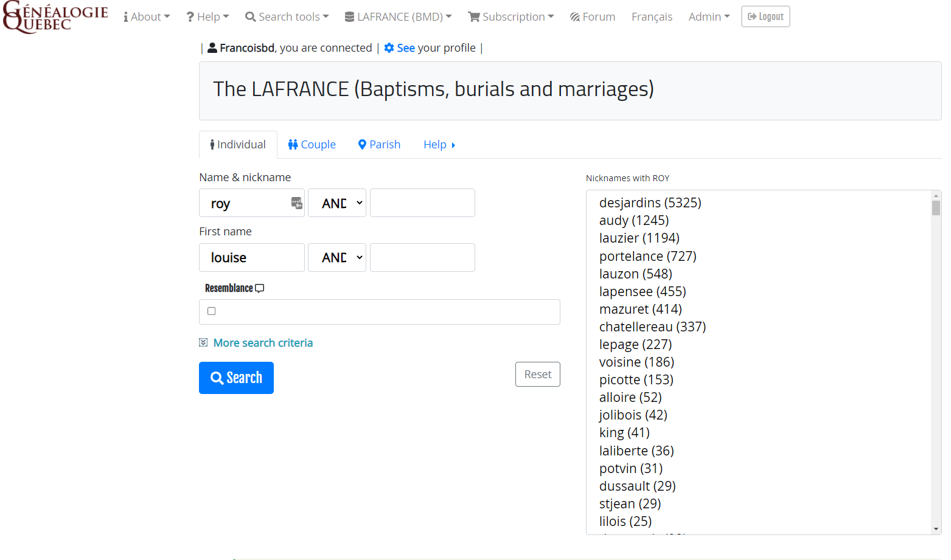
Task: Select nickname mazuret (414)
Action: coord(641,309)
